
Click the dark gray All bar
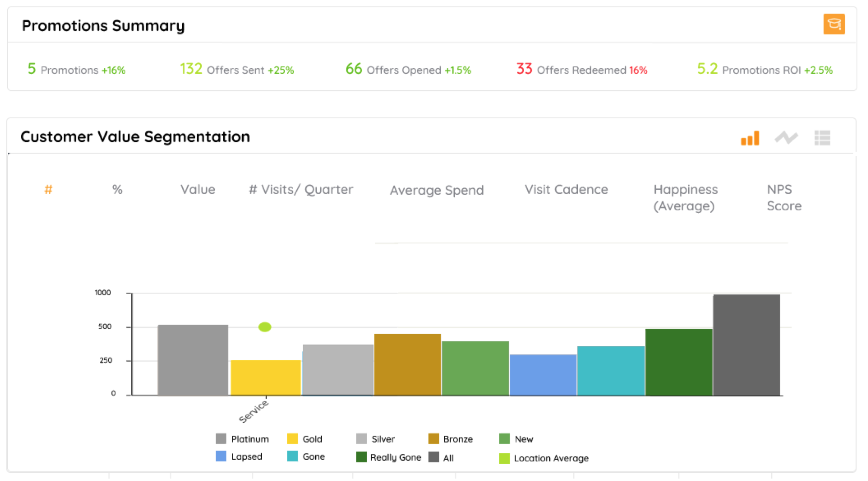(x=746, y=345)
